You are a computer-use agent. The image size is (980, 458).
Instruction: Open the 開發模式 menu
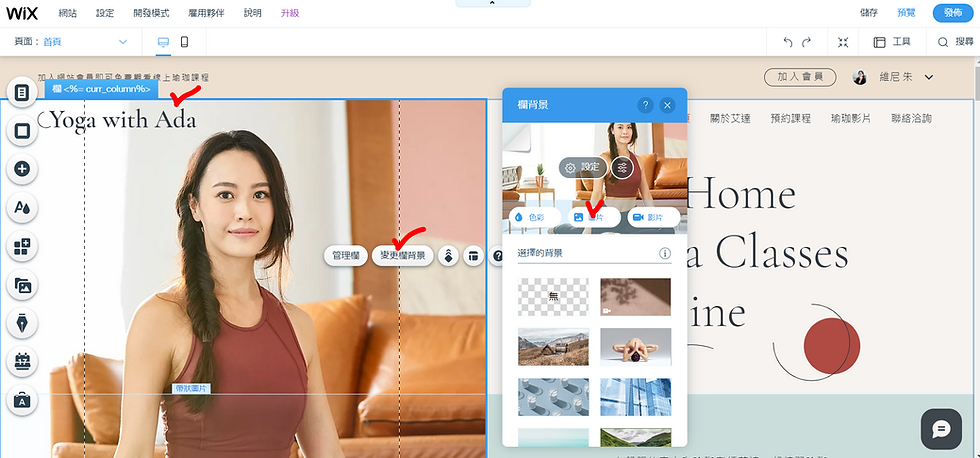(x=151, y=13)
